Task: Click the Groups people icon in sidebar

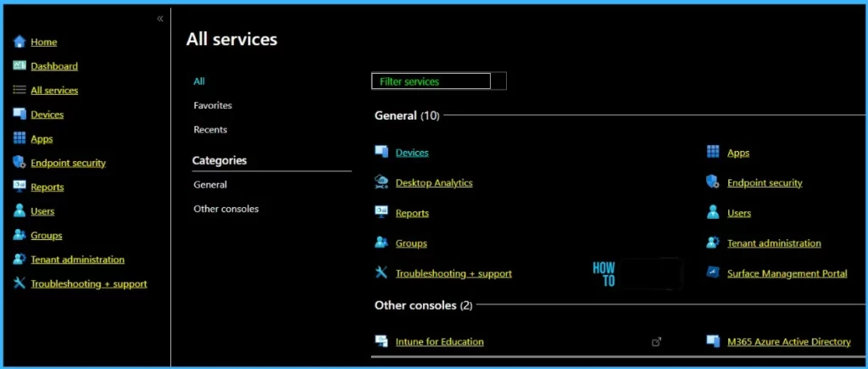Action: (x=19, y=235)
